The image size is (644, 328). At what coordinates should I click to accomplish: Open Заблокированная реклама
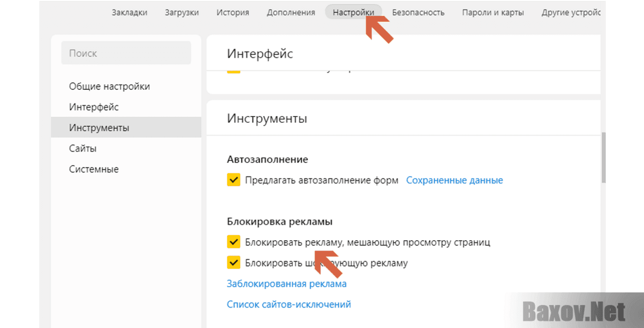pyautogui.click(x=286, y=283)
